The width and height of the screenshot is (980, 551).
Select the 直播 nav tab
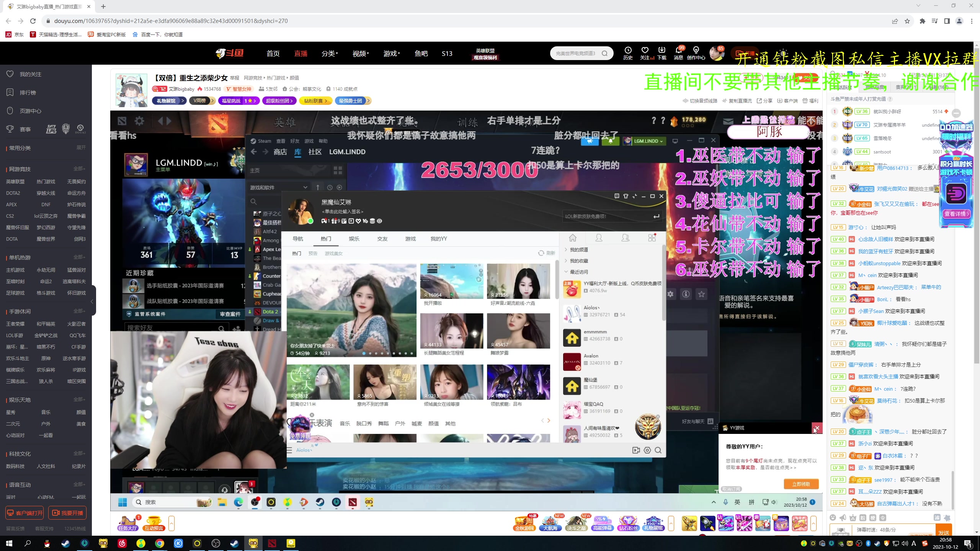tap(301, 54)
